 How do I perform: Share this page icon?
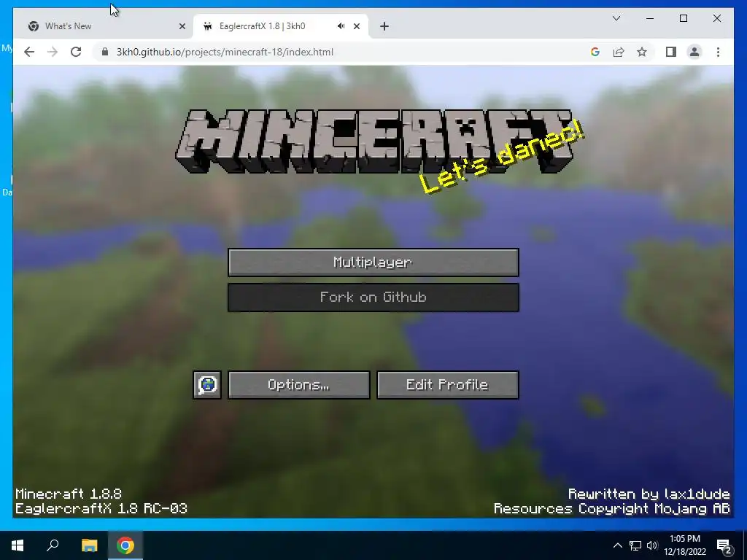pos(619,52)
